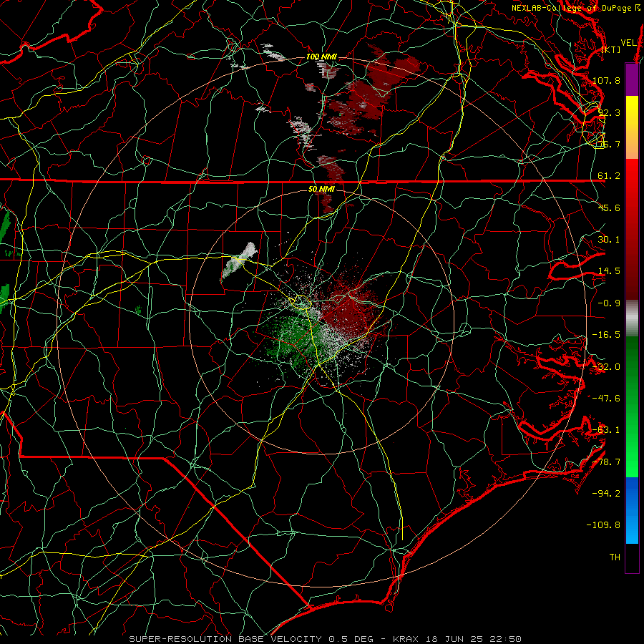644x644 pixels.
Task: Select the blue segment of the velocity color bar
Action: (x=632, y=510)
